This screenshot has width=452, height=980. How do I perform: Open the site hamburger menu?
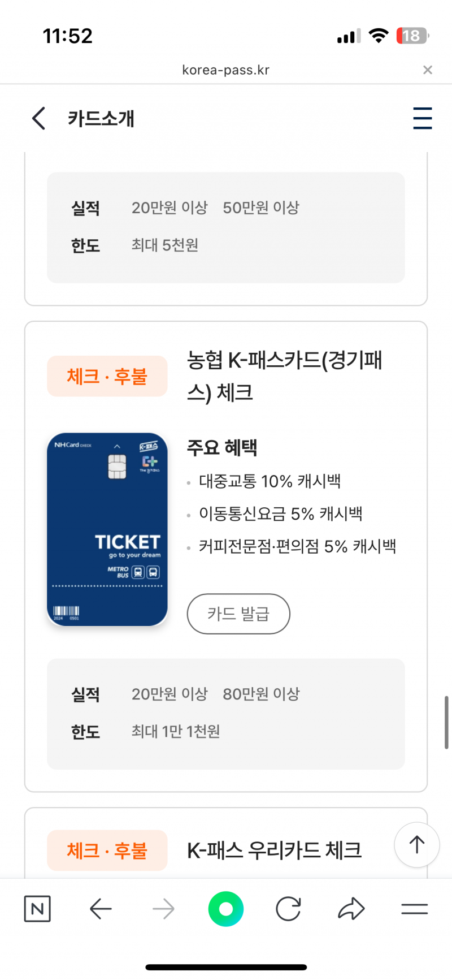[423, 119]
